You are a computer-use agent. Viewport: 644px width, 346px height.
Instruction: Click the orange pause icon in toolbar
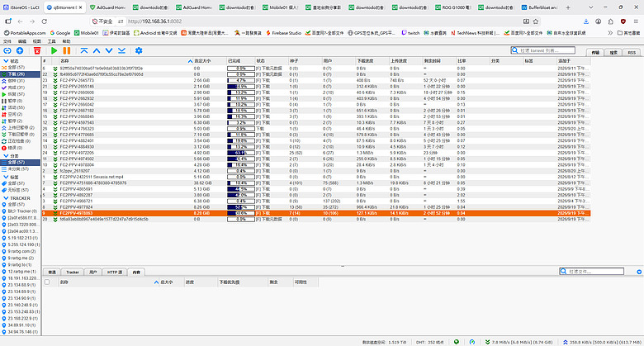coord(67,50)
